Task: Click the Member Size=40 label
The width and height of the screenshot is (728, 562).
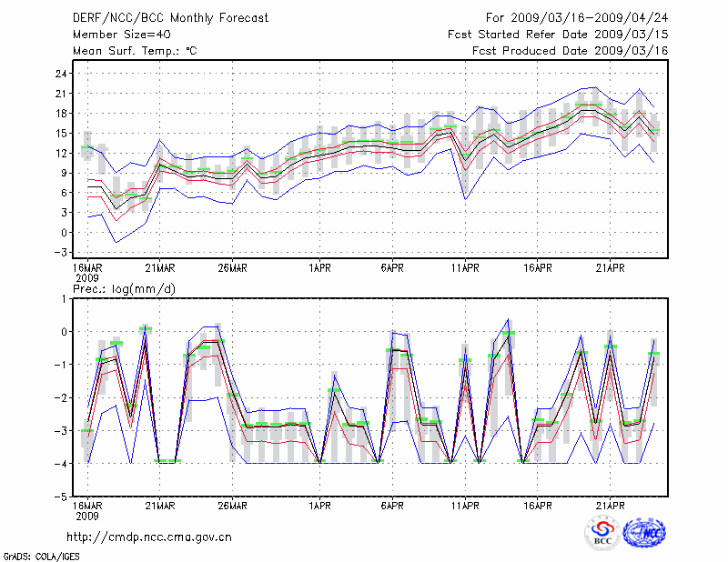Action: pyautogui.click(x=114, y=35)
